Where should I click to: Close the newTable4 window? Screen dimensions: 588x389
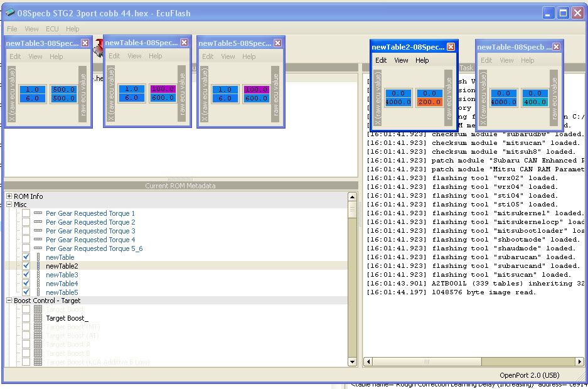click(184, 43)
